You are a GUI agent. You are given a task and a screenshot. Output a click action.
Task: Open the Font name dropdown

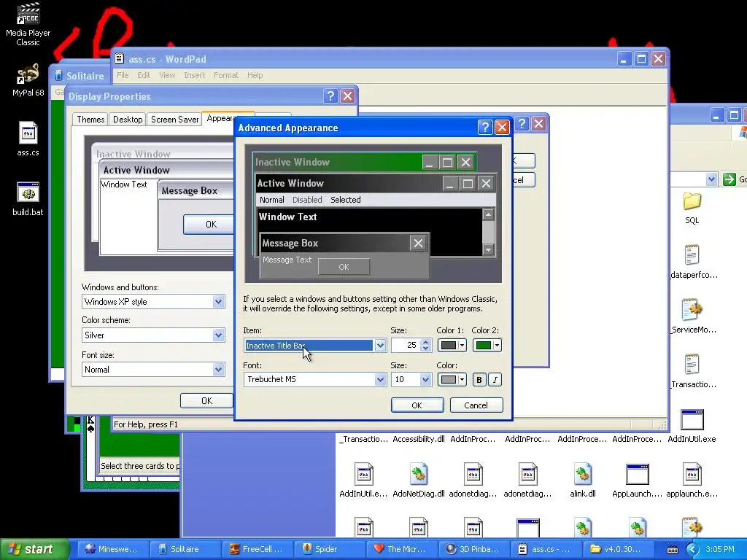tap(379, 379)
